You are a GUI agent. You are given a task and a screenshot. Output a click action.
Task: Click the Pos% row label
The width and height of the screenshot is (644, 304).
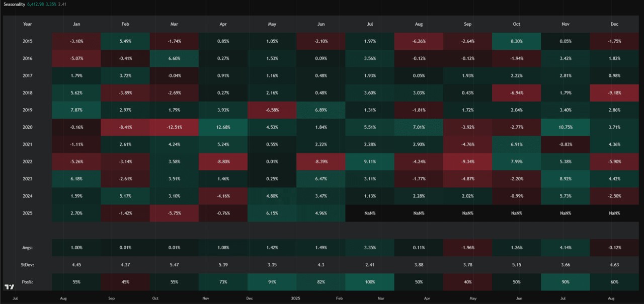27,282
